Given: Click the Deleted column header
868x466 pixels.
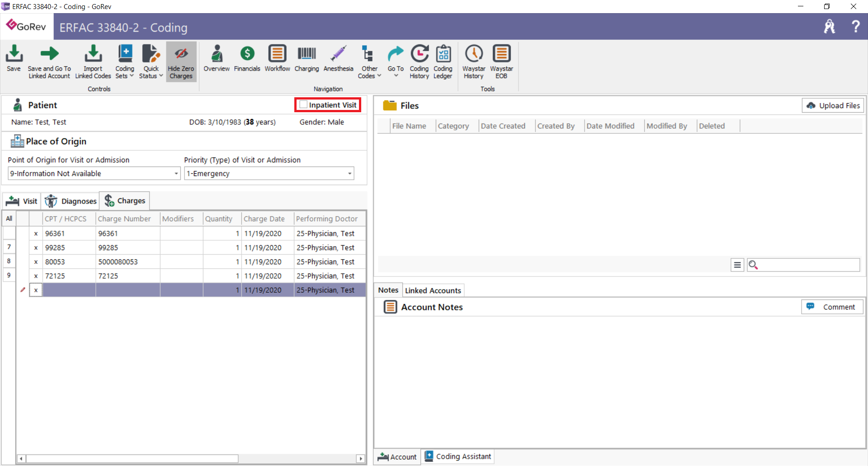Looking at the screenshot, I should pyautogui.click(x=718, y=126).
